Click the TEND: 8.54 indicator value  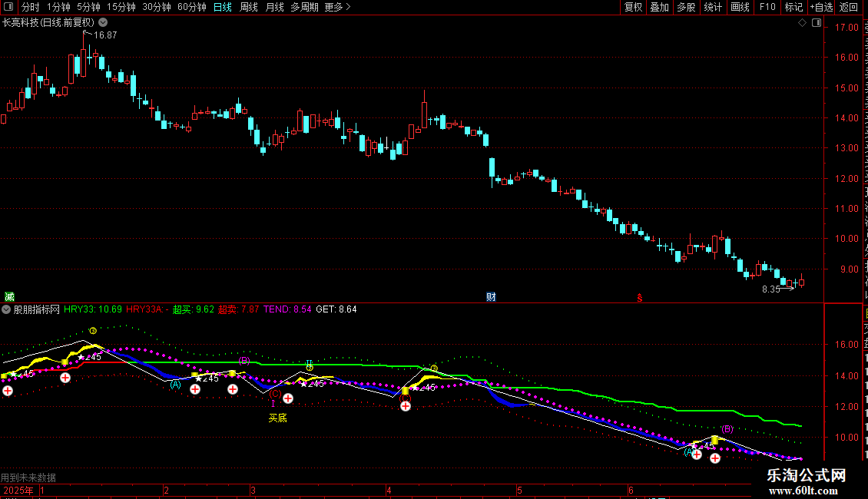(287, 309)
